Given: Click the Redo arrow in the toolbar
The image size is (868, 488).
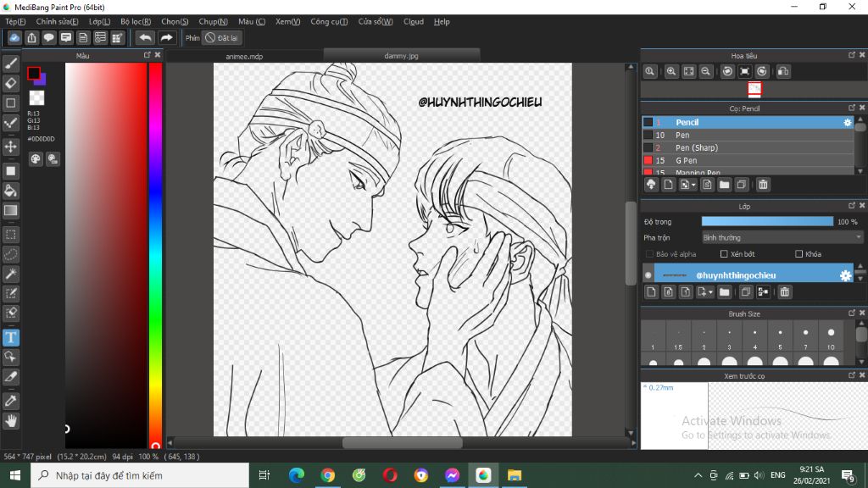Looking at the screenshot, I should click(x=166, y=37).
